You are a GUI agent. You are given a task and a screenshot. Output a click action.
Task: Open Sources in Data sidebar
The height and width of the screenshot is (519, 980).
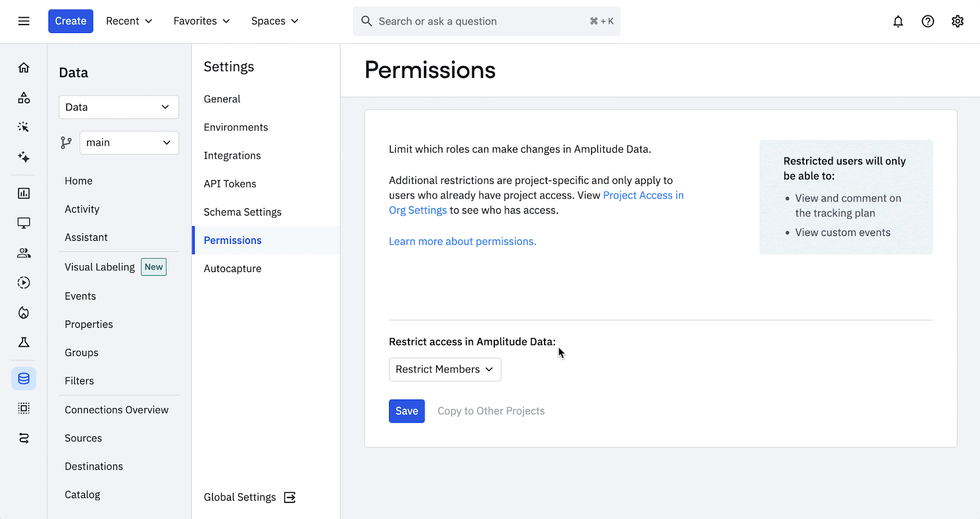click(x=83, y=438)
